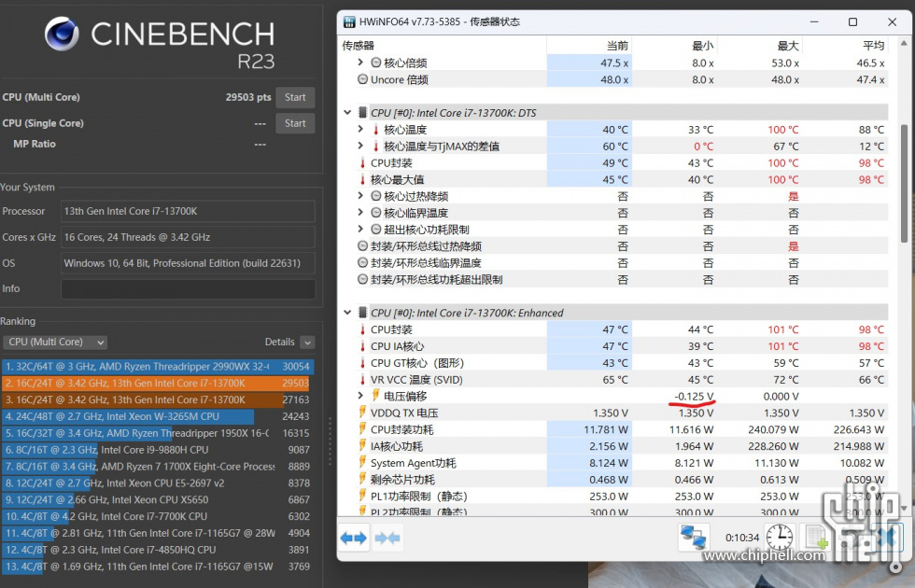Screen dimensions: 915x588
Task: Click the -0.125 V minimum voltage offset value
Action: click(x=694, y=396)
